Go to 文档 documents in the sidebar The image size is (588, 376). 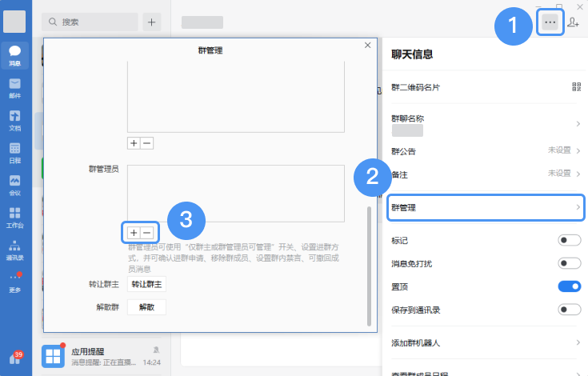coord(15,118)
